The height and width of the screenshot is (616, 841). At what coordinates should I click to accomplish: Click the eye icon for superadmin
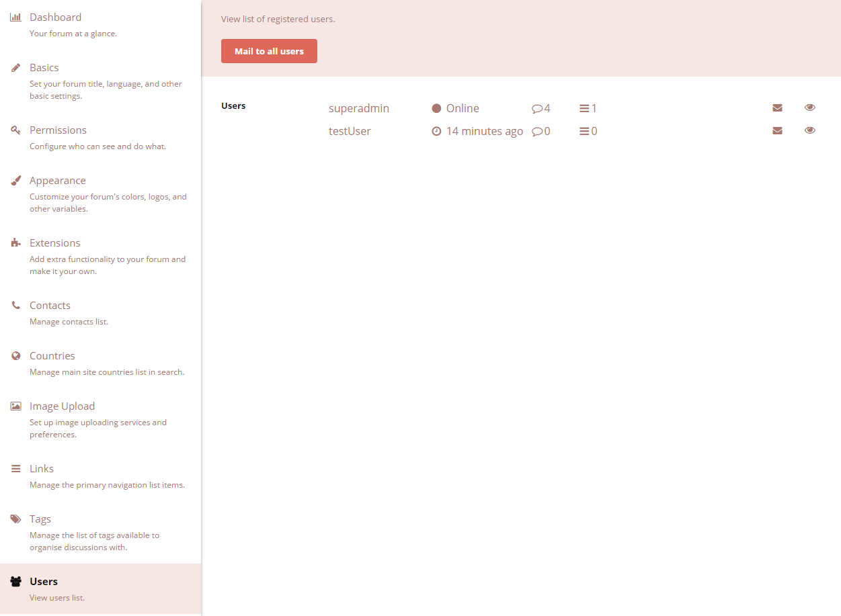[809, 107]
